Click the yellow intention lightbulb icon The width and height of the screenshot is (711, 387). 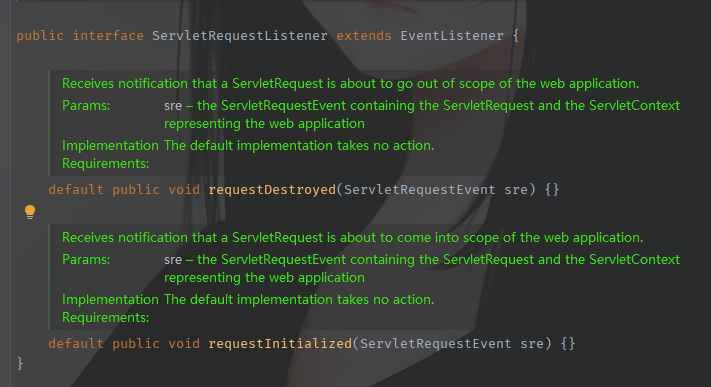tap(30, 212)
